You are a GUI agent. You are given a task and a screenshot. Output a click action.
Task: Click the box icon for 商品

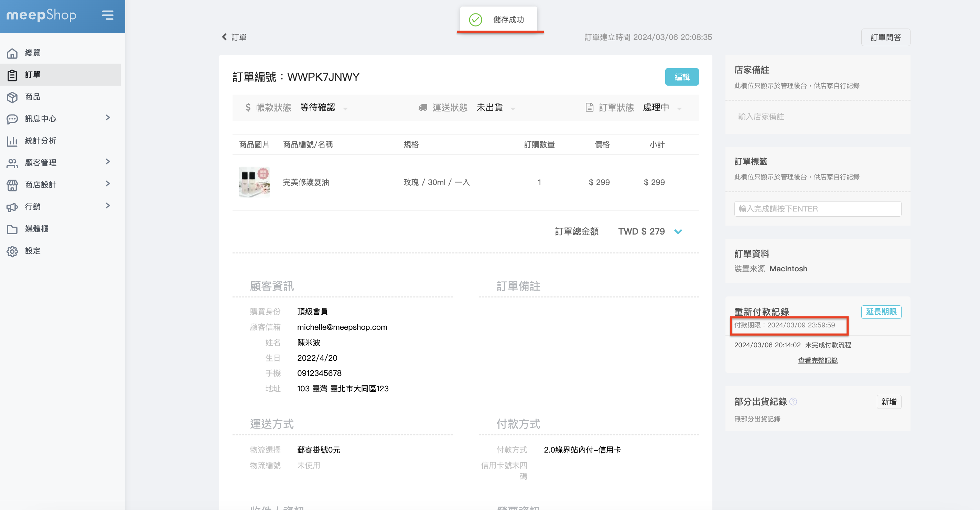pyautogui.click(x=12, y=97)
